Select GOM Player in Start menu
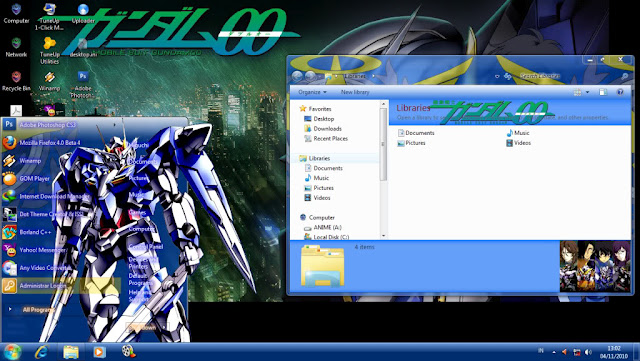The width and height of the screenshot is (640, 361). (34, 178)
